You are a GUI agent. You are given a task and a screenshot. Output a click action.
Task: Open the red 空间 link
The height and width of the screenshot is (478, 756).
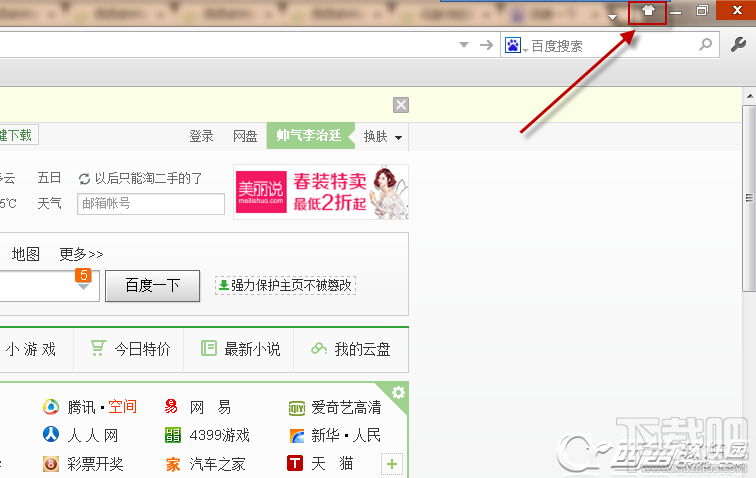click(x=122, y=407)
